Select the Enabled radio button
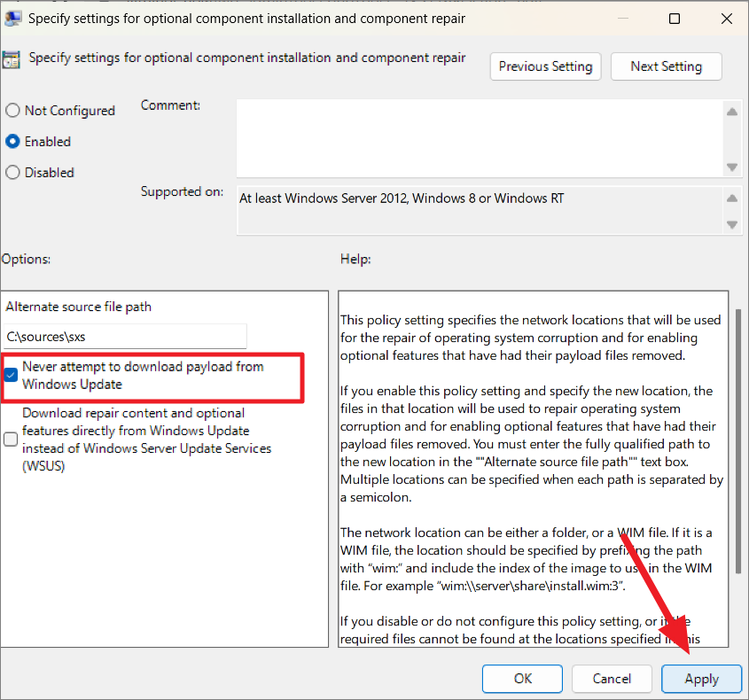 [x=12, y=141]
